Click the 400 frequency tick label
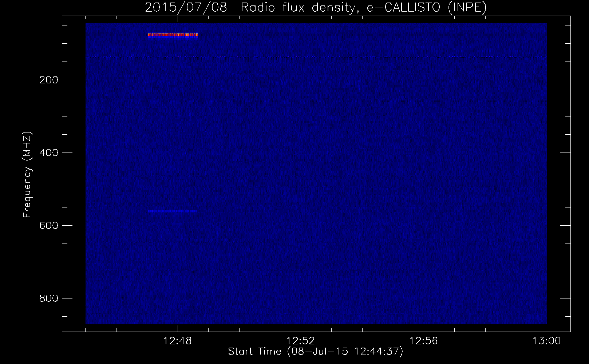589x364 pixels. (x=49, y=153)
